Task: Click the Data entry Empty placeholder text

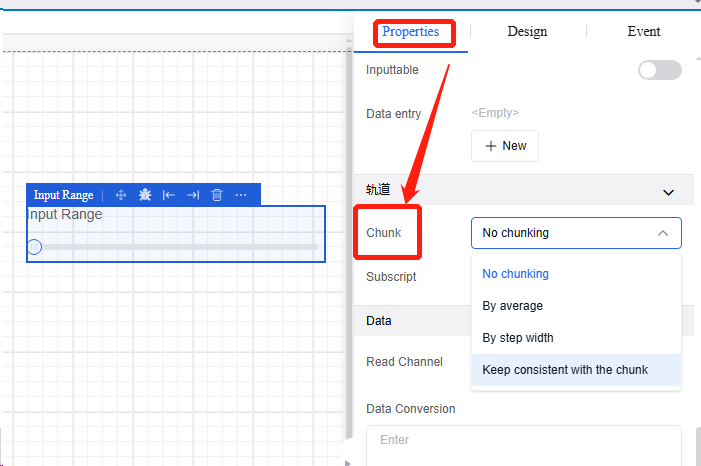Action: pos(495,113)
